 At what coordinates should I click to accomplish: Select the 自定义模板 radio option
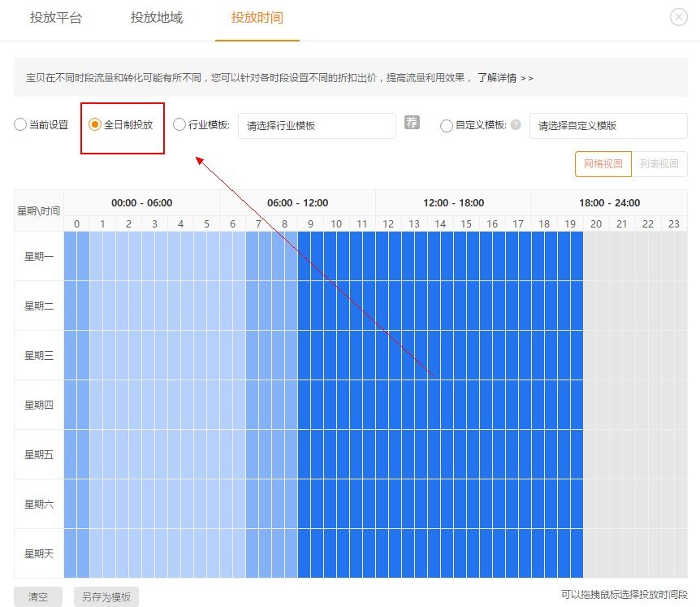click(447, 125)
